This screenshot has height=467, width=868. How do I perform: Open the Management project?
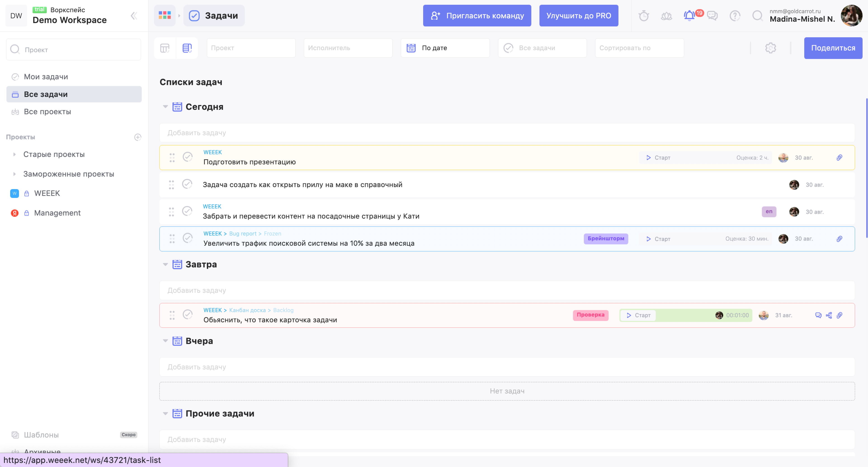[57, 213]
